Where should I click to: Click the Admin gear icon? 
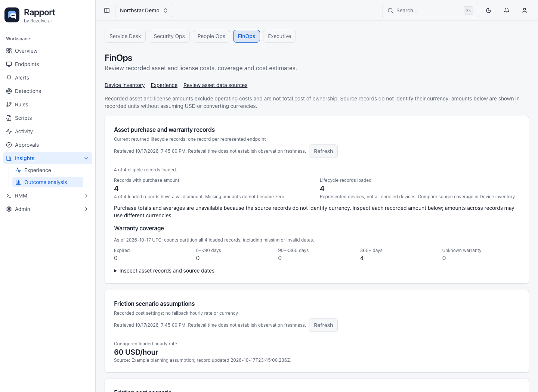tap(9, 209)
